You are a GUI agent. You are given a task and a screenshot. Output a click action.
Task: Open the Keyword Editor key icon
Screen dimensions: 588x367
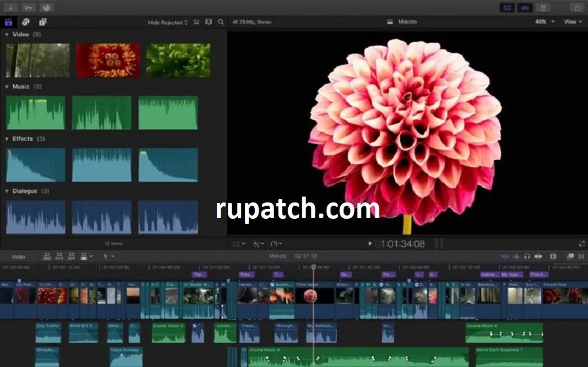pyautogui.click(x=29, y=7)
